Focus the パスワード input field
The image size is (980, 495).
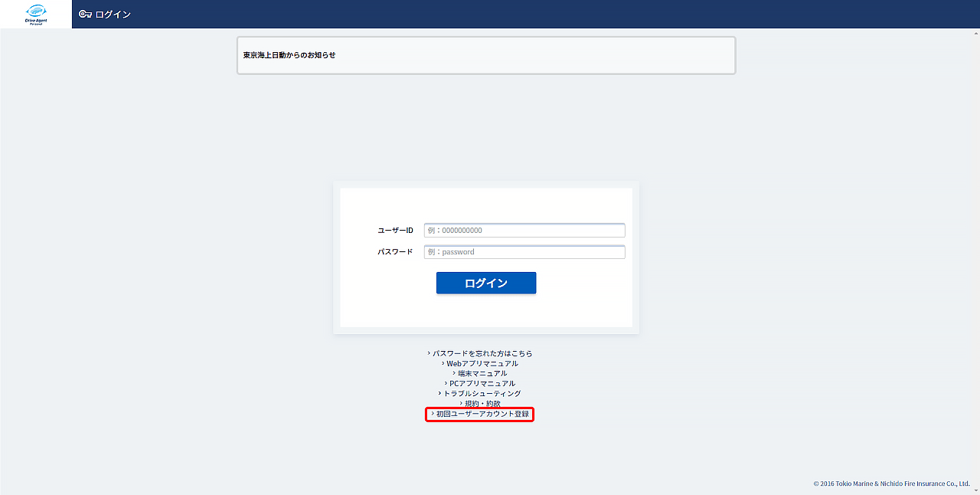tap(524, 252)
